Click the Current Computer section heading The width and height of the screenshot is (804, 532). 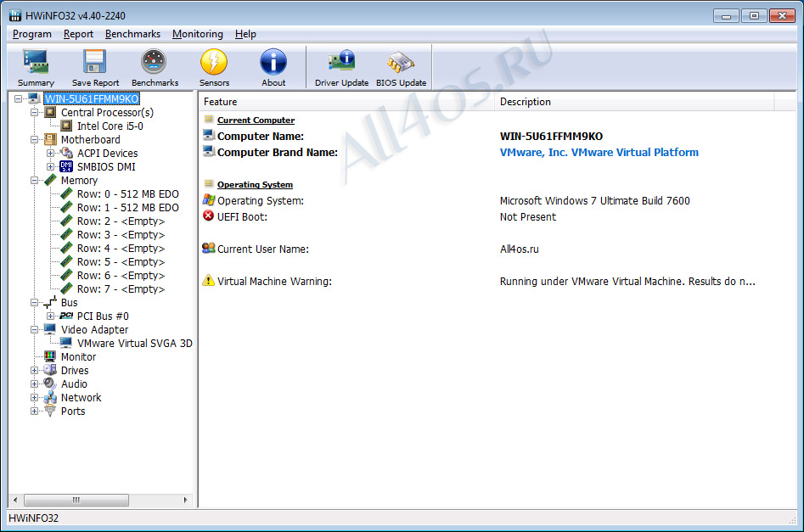256,120
